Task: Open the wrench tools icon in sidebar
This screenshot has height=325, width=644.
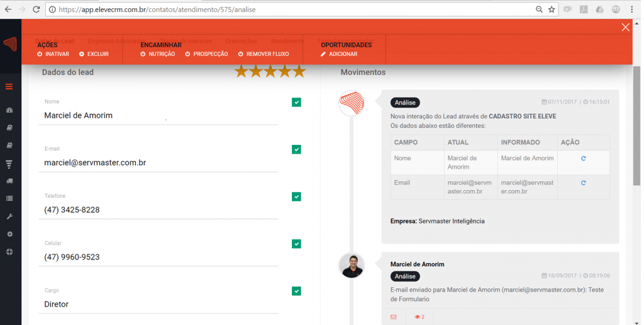Action: click(9, 217)
